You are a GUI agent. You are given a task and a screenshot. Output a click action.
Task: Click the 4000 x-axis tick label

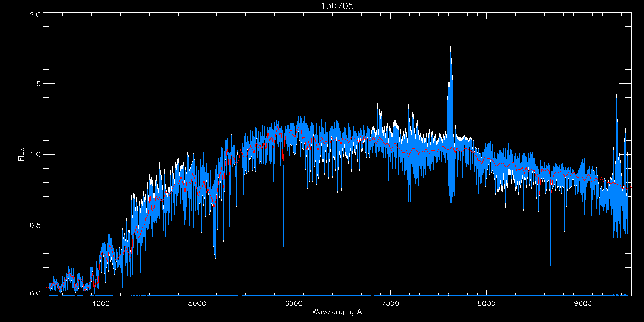click(x=101, y=303)
